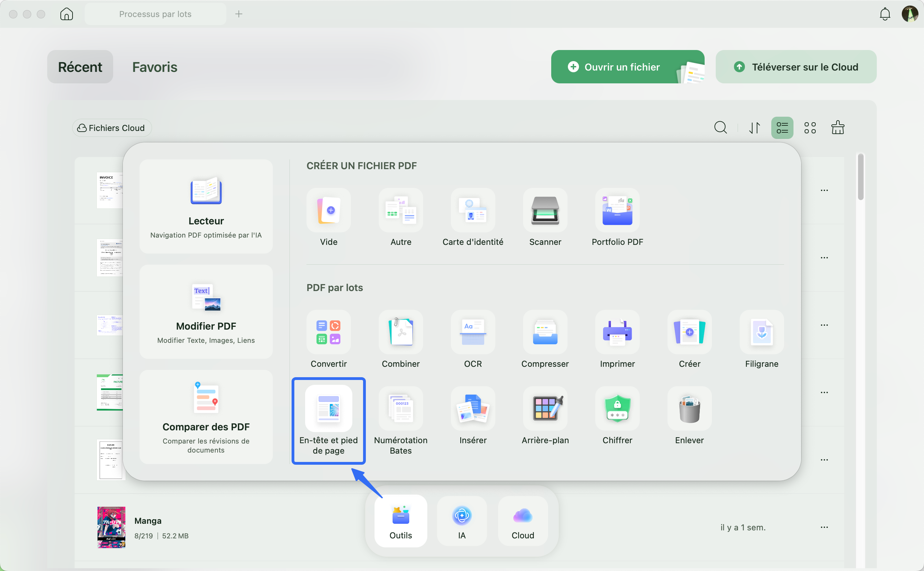Open more options for the FACTURE file row
The height and width of the screenshot is (571, 924).
824,392
